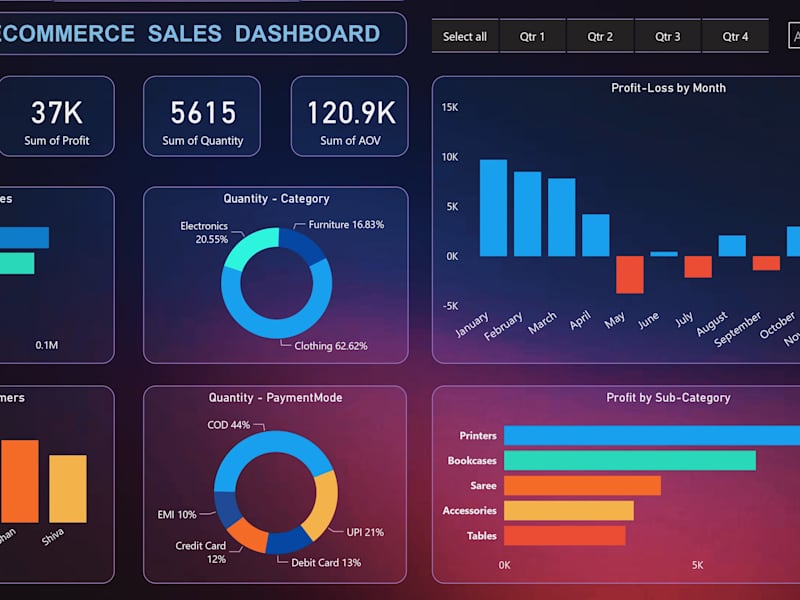This screenshot has height=600, width=800.
Task: Click the Ecommerce Sales Dashboard title
Action: coord(189,33)
